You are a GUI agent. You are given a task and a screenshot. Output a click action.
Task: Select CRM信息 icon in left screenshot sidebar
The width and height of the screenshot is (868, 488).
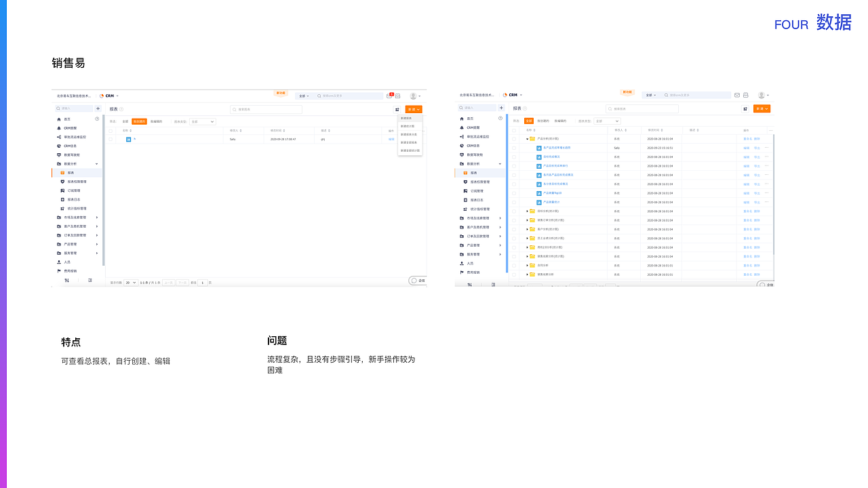(59, 146)
